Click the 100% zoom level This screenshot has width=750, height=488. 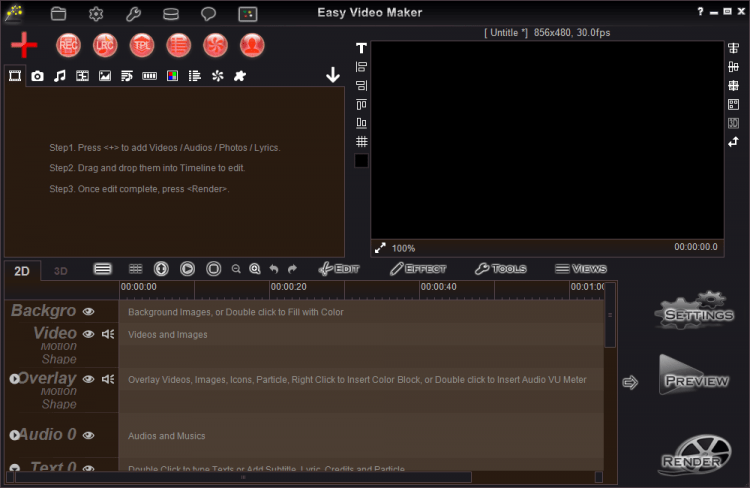pos(403,248)
